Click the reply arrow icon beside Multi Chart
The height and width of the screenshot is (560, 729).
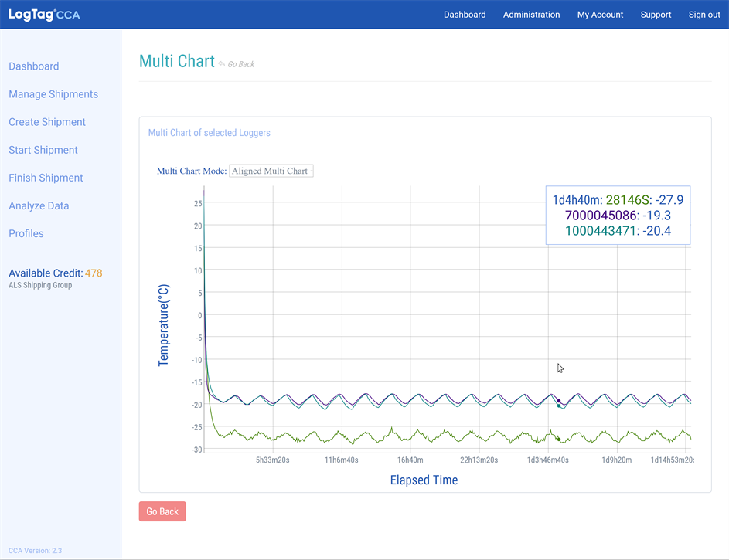click(x=222, y=63)
